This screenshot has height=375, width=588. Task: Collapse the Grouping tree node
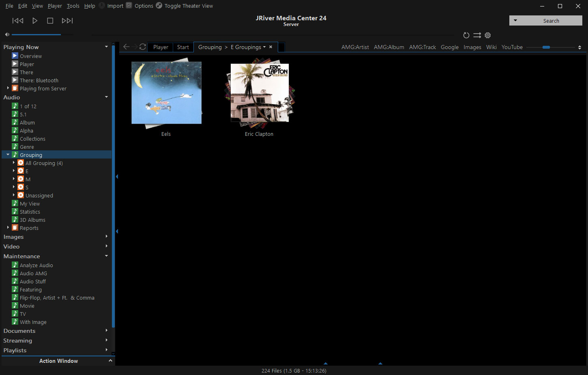point(8,154)
